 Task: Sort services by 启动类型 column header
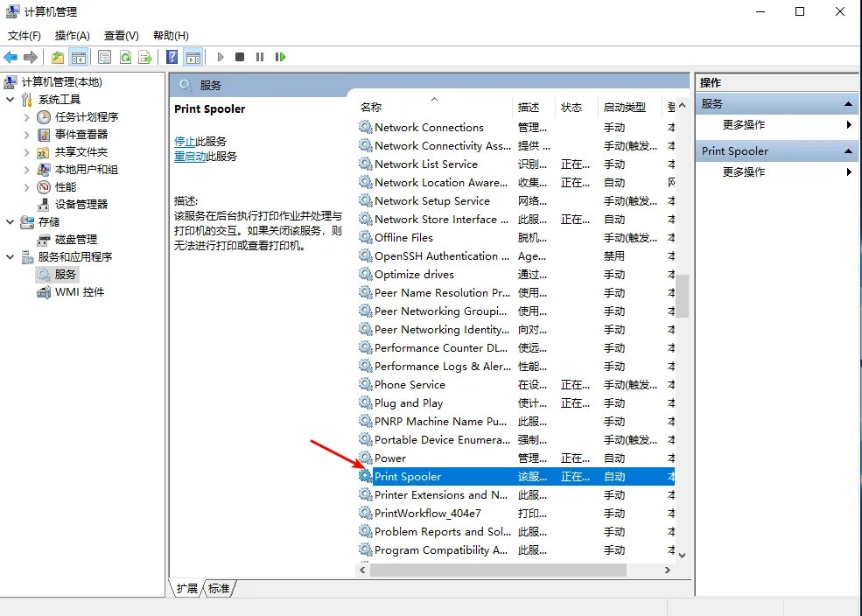[624, 107]
